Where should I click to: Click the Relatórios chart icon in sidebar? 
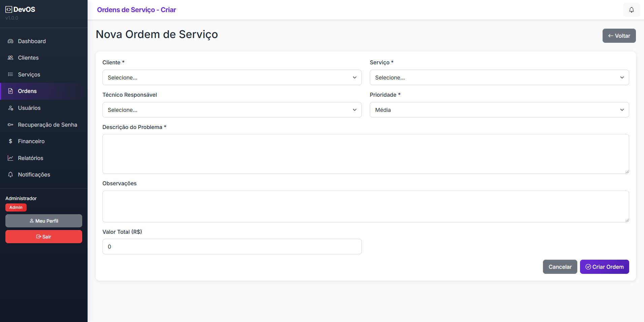(x=10, y=158)
